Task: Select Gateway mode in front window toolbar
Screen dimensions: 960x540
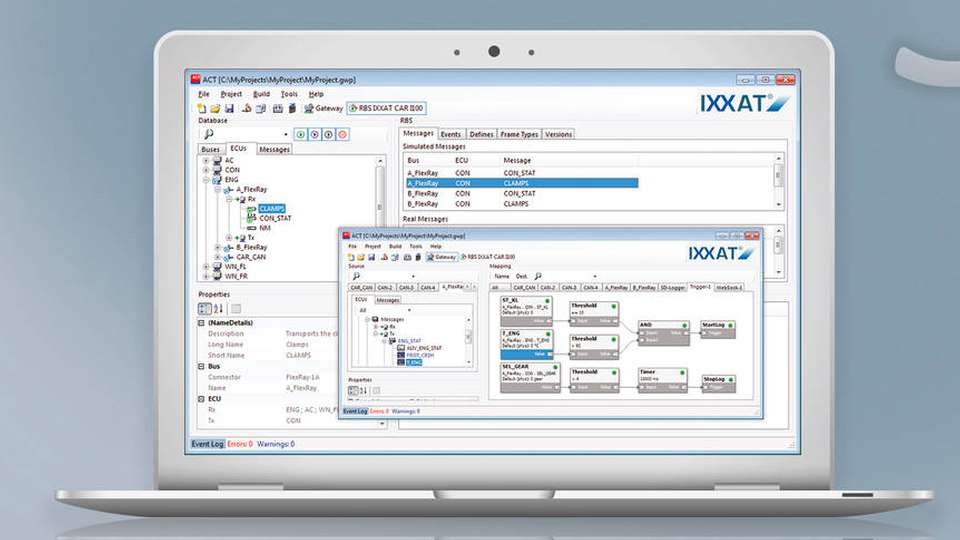Action: tap(442, 257)
